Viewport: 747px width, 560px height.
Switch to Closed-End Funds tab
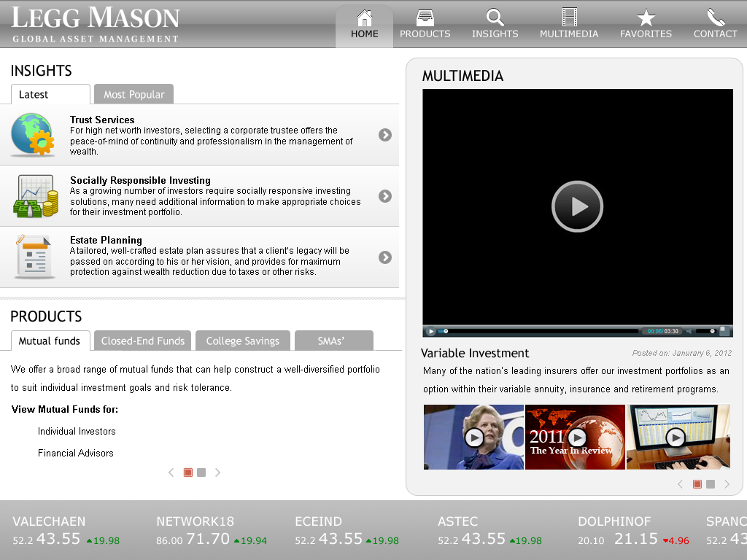(x=143, y=341)
